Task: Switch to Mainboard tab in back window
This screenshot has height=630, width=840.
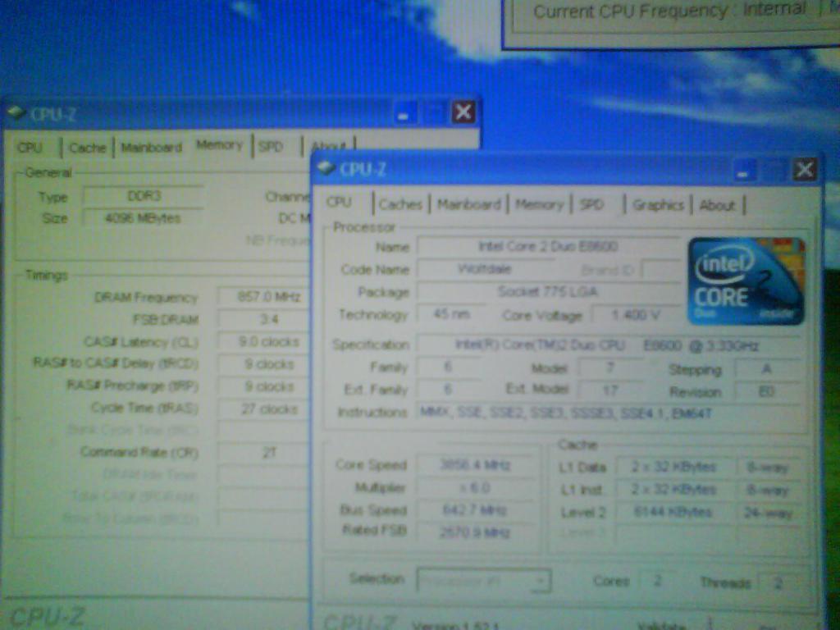Action: (152, 148)
